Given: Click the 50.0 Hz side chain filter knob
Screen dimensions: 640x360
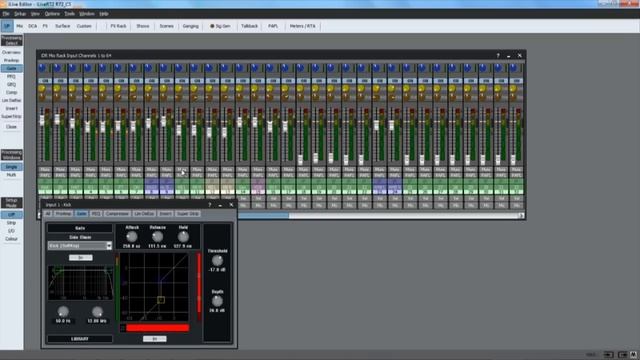Looking at the screenshot, I should pos(63,312).
